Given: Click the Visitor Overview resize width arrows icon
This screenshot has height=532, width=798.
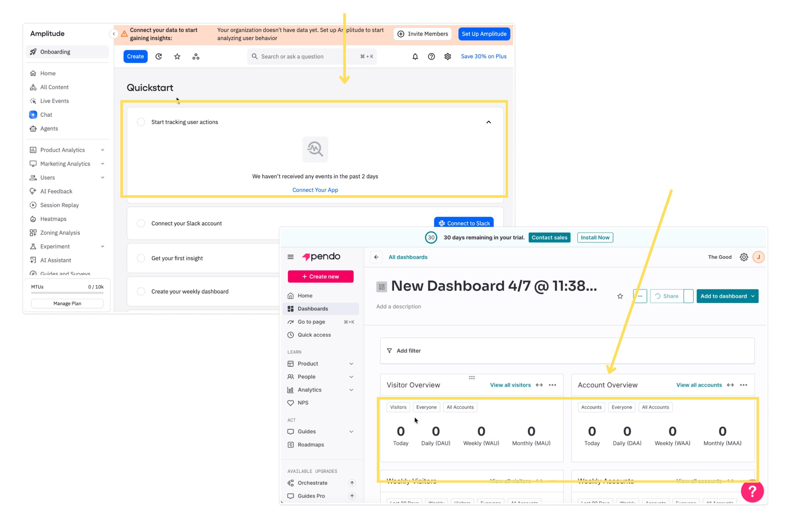Looking at the screenshot, I should pos(539,385).
